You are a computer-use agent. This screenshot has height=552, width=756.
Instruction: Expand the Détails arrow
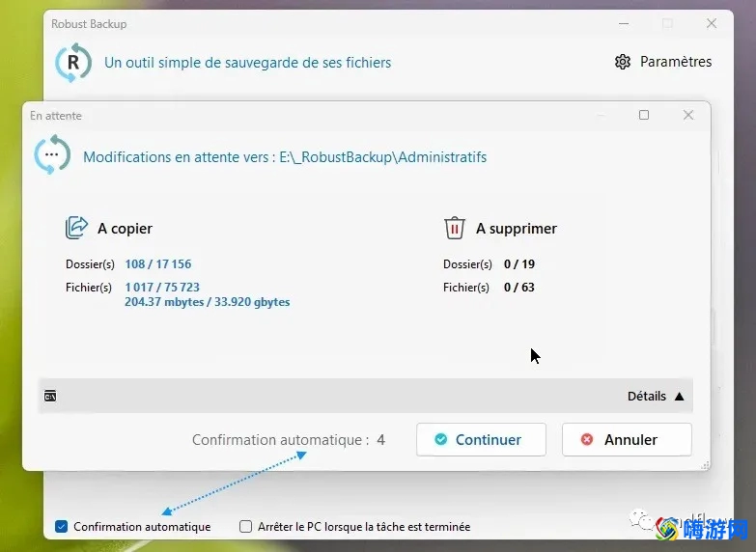(680, 397)
